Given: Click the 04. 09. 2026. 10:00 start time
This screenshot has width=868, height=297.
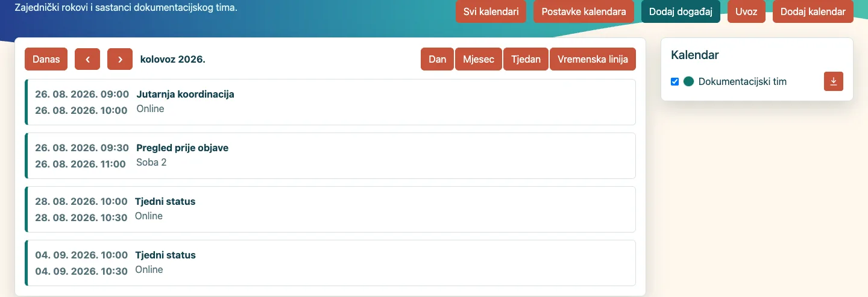Looking at the screenshot, I should coord(81,255).
